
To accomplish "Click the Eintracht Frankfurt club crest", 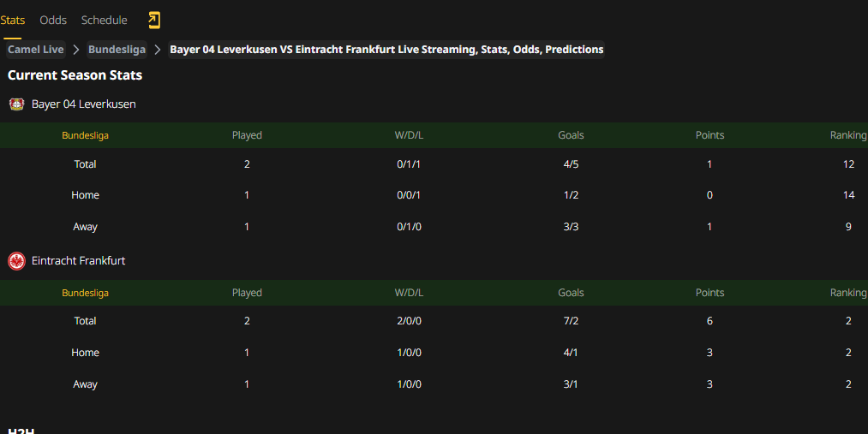I will (16, 261).
